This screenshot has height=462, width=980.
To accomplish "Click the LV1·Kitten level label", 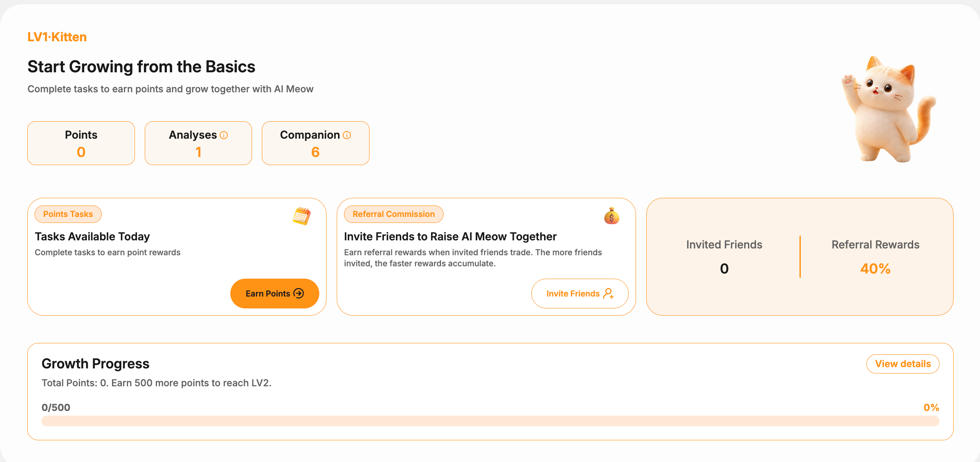I will click(57, 37).
